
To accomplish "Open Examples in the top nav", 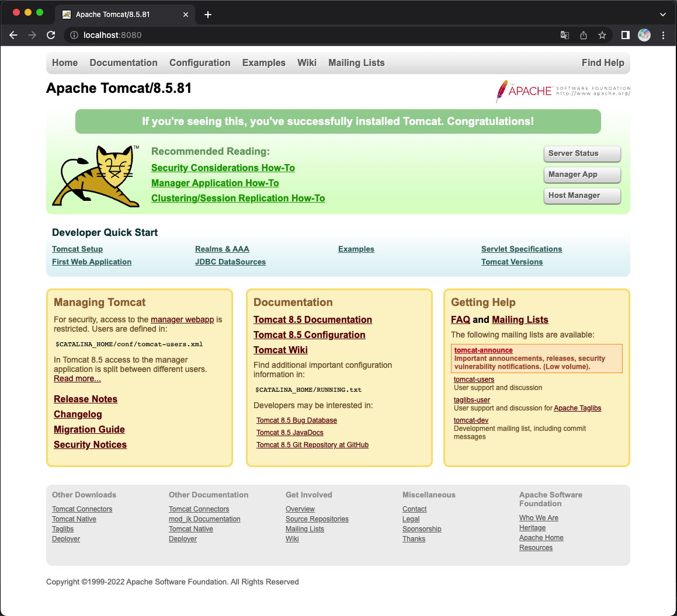I will coord(264,62).
